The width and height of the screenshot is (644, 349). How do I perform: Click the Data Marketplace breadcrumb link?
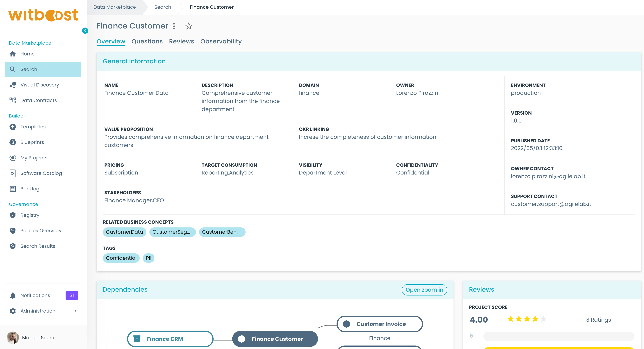tap(114, 7)
